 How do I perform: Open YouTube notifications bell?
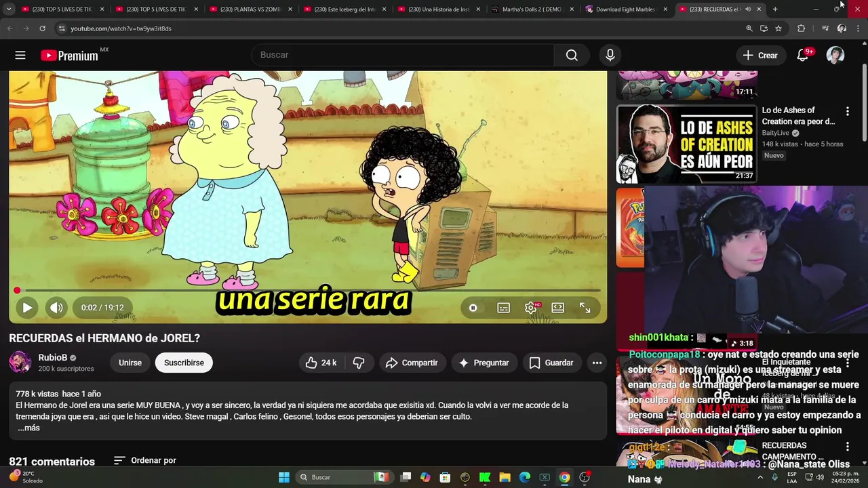[x=803, y=55]
